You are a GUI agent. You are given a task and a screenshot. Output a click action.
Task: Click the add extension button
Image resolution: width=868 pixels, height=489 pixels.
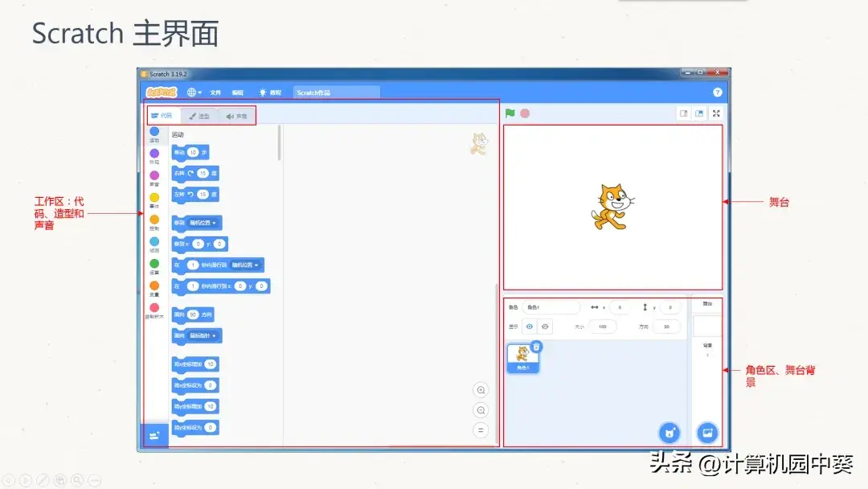click(154, 435)
